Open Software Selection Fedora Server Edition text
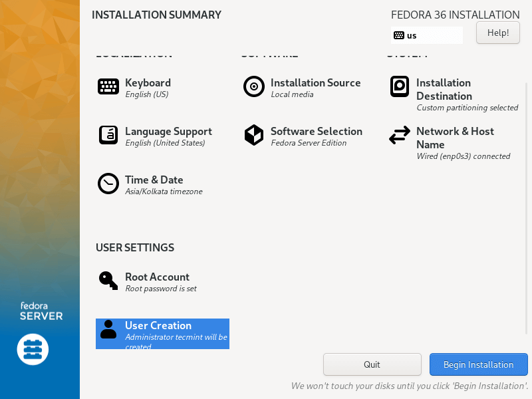 tap(309, 143)
